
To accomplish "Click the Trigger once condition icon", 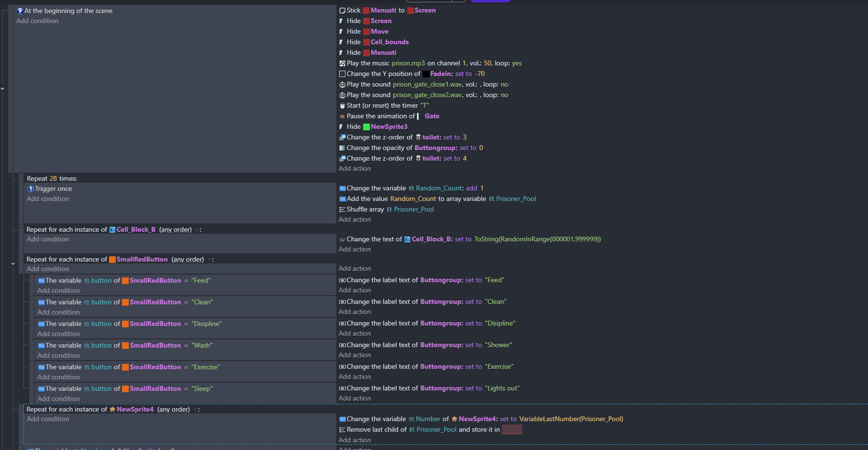I will coord(31,189).
